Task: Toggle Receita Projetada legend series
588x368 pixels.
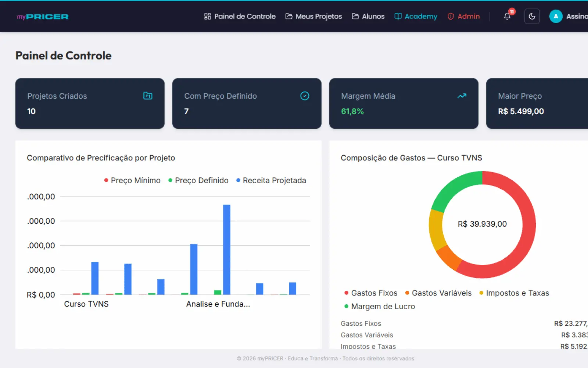Action: tap(271, 180)
